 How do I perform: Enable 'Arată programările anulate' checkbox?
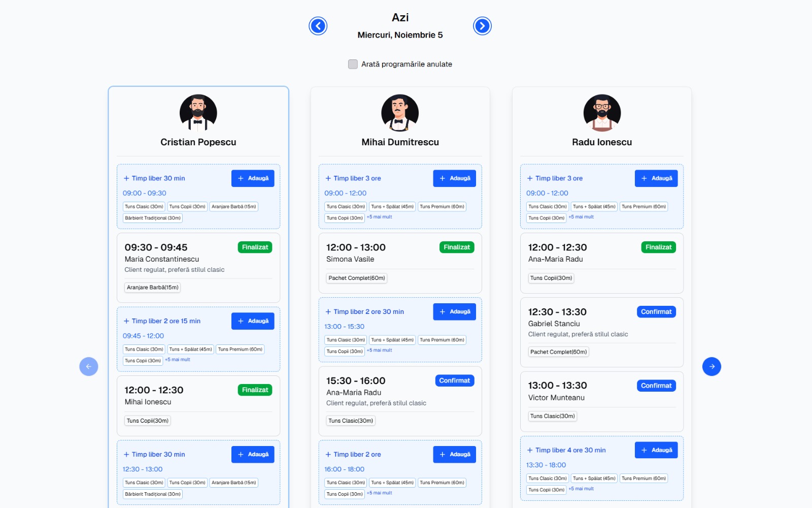click(x=353, y=64)
